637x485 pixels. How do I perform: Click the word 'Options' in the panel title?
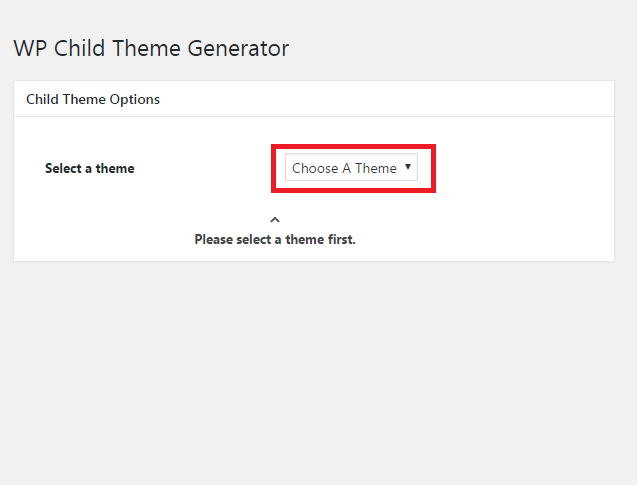[x=134, y=100]
